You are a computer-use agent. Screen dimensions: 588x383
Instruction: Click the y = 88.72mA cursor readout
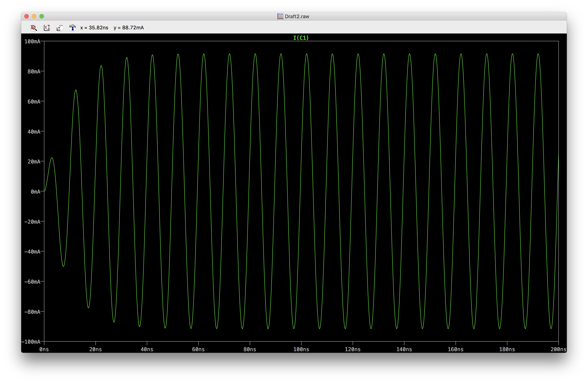(128, 28)
